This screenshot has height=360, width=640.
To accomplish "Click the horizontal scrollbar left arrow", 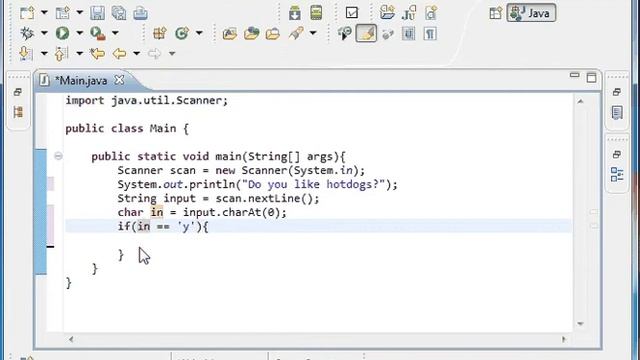I will [71, 339].
